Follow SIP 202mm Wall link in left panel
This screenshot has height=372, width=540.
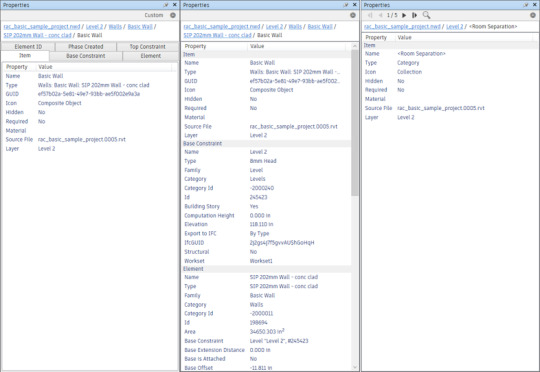click(38, 35)
